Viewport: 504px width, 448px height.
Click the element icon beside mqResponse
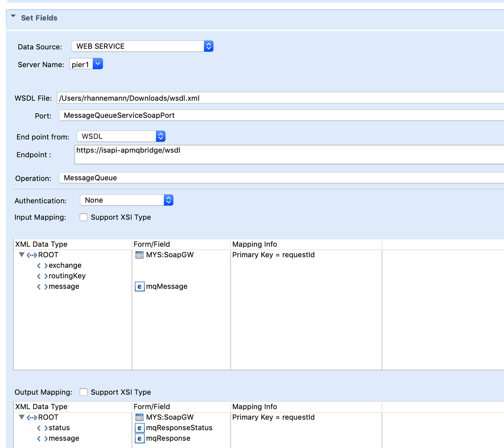(x=139, y=438)
